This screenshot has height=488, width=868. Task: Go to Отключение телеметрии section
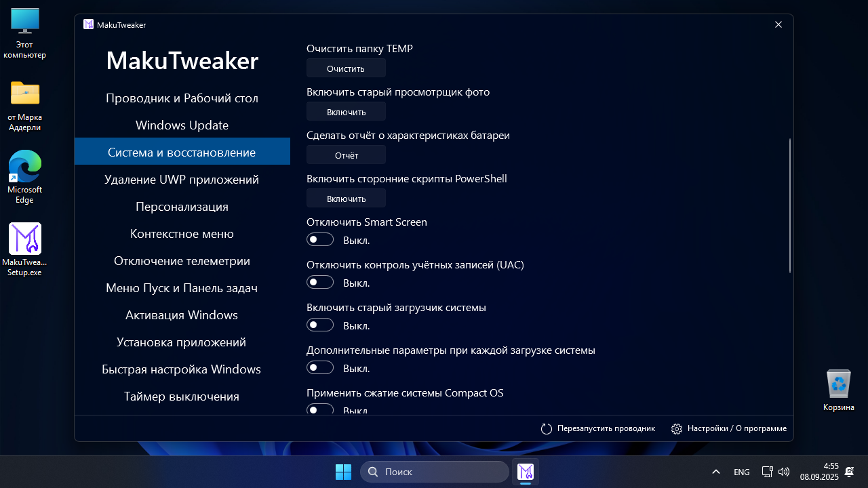point(182,261)
